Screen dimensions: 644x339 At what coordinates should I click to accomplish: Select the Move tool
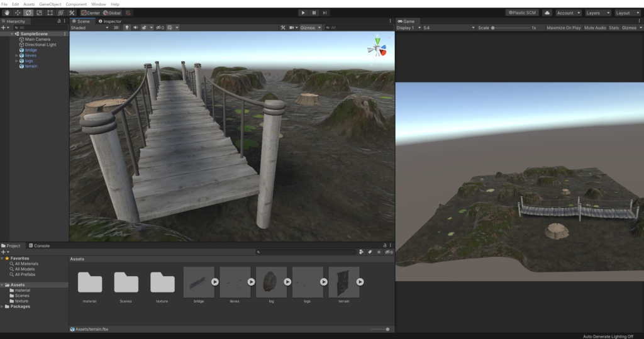18,13
